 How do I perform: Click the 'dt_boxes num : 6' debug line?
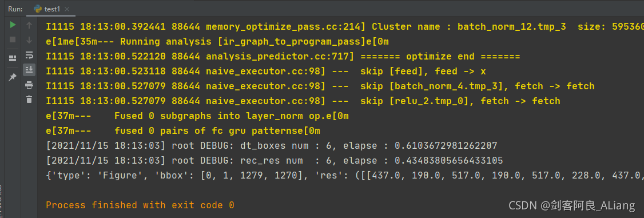click(x=272, y=145)
